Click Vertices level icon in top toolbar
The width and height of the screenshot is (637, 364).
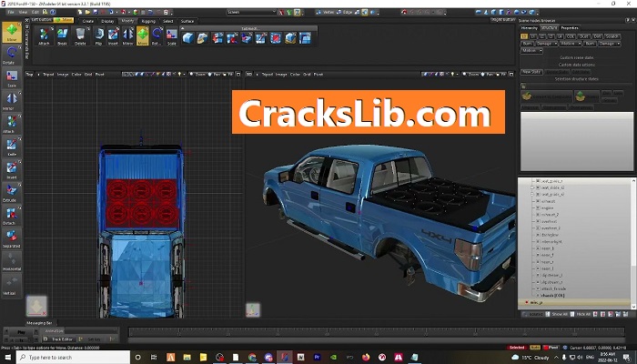325,12
